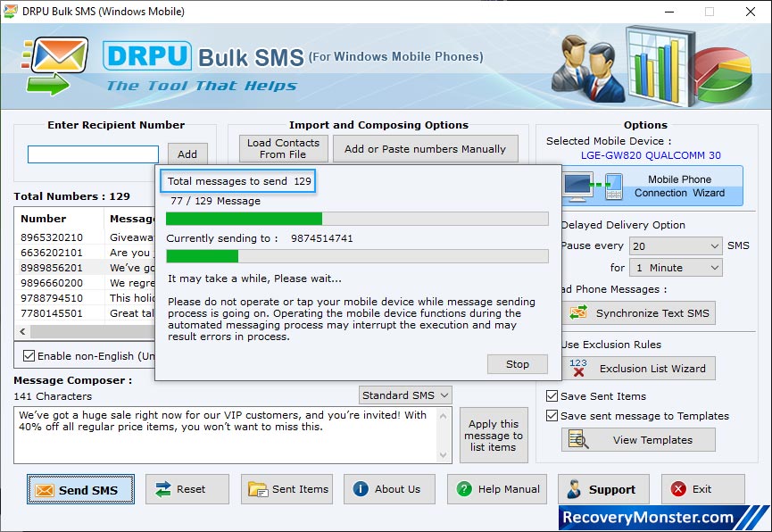
Task: Click the red Exit icon
Action: pos(678,489)
